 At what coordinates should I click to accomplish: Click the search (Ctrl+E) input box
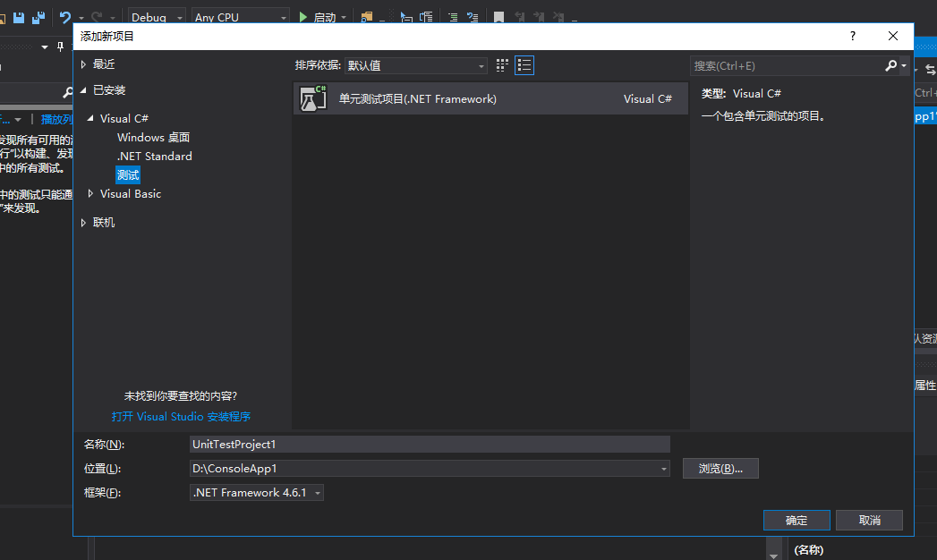click(x=786, y=65)
